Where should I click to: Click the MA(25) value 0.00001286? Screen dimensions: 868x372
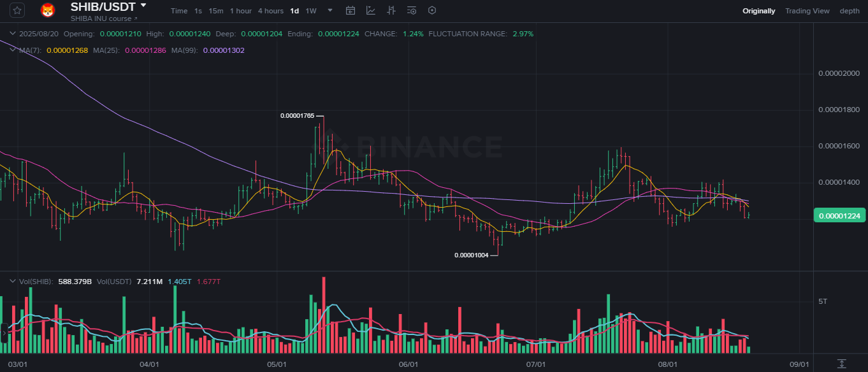(x=145, y=50)
